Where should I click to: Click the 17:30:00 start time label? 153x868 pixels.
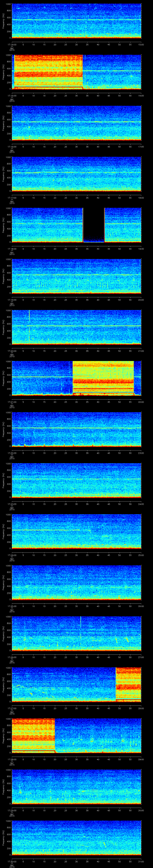pyautogui.click(x=12, y=861)
